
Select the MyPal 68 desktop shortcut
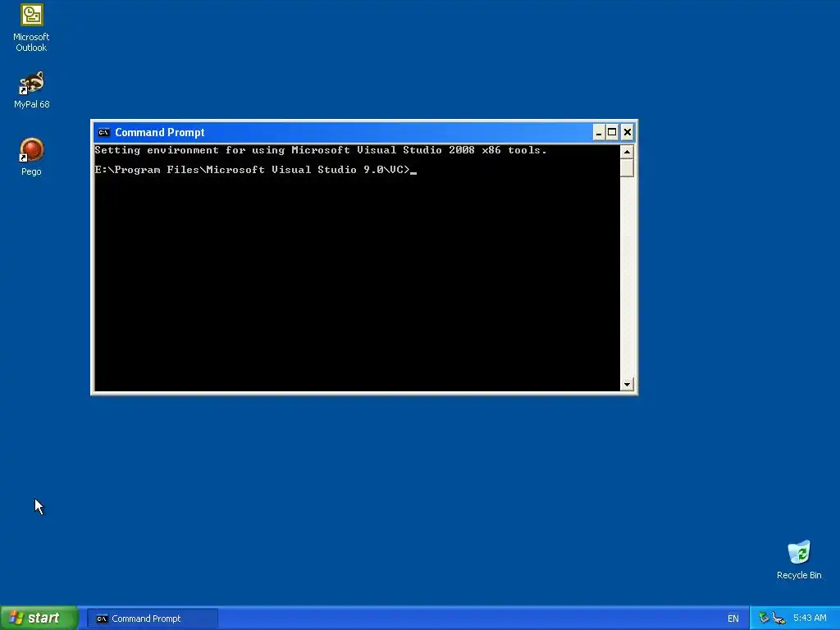point(31,89)
